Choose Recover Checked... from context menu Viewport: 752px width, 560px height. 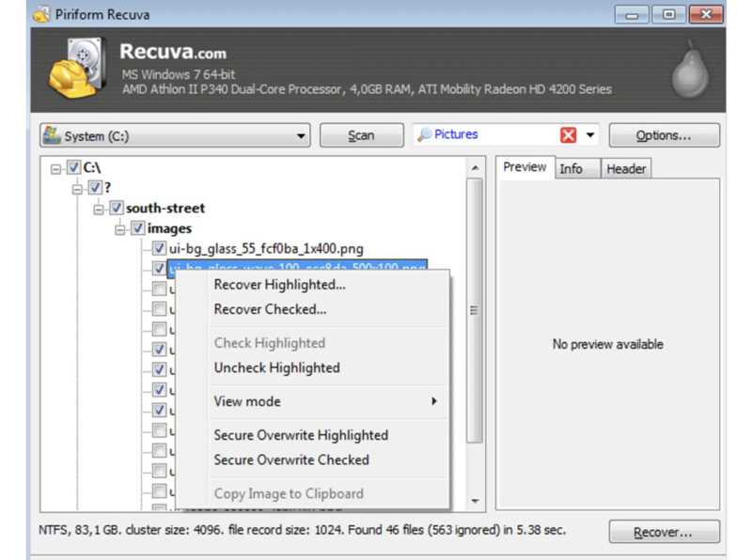click(x=270, y=310)
